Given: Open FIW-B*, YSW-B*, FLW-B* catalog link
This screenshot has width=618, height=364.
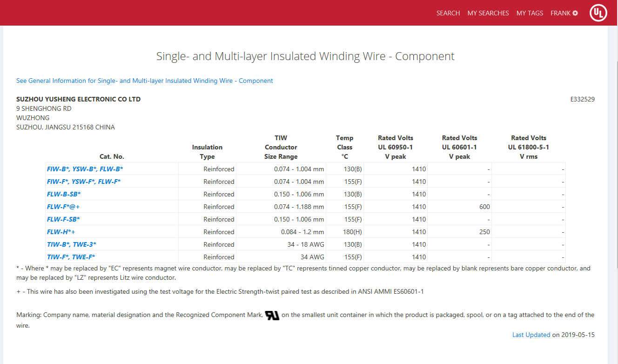Looking at the screenshot, I should click(x=85, y=169).
